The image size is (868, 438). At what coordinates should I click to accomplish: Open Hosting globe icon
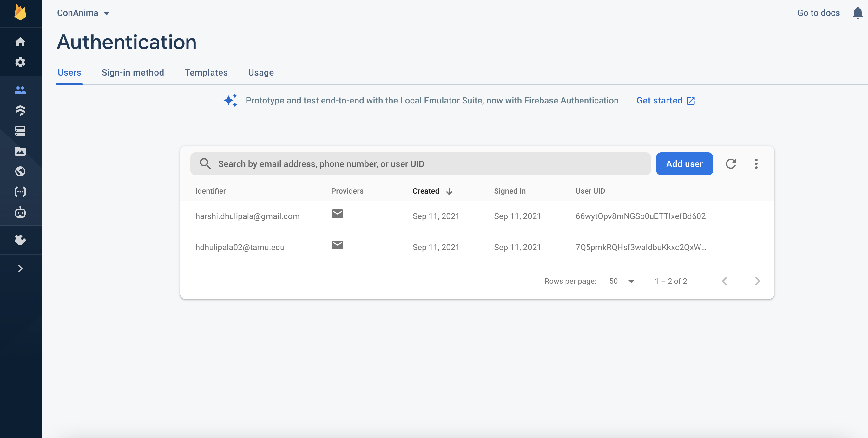20,171
